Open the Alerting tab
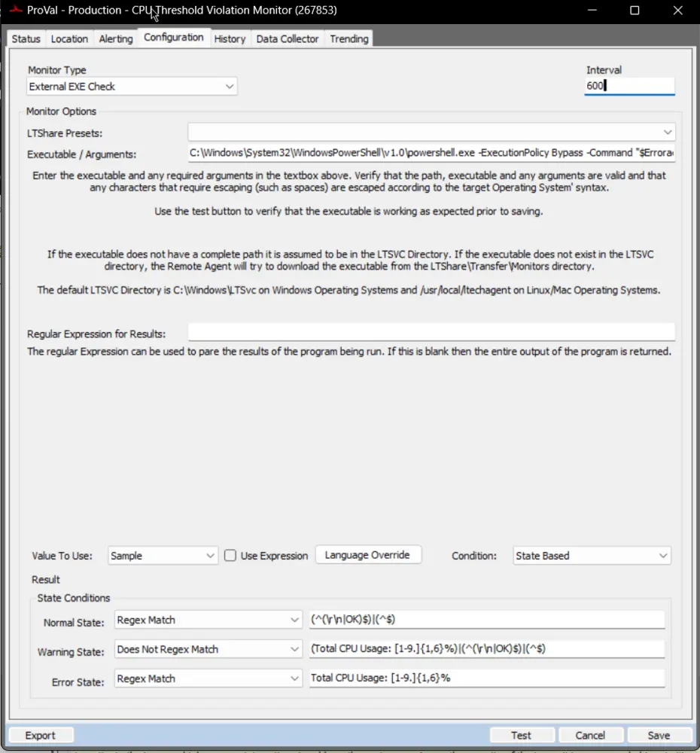 (x=116, y=39)
